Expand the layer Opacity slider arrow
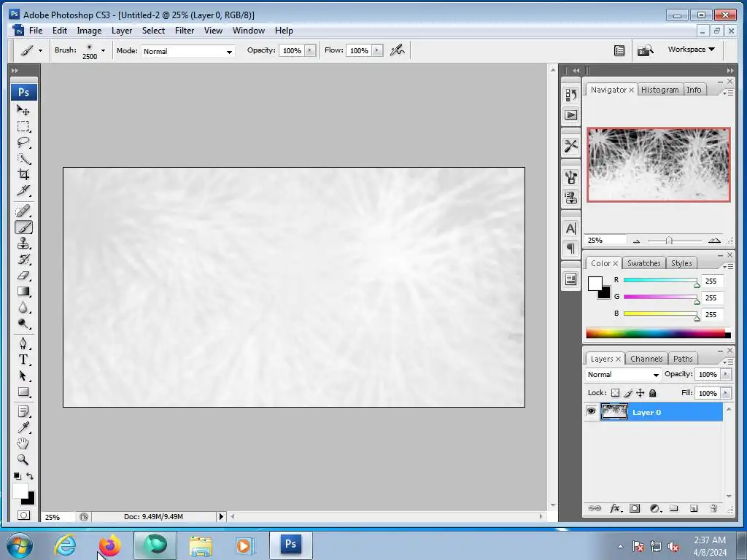This screenshot has width=747, height=560. coord(726,374)
